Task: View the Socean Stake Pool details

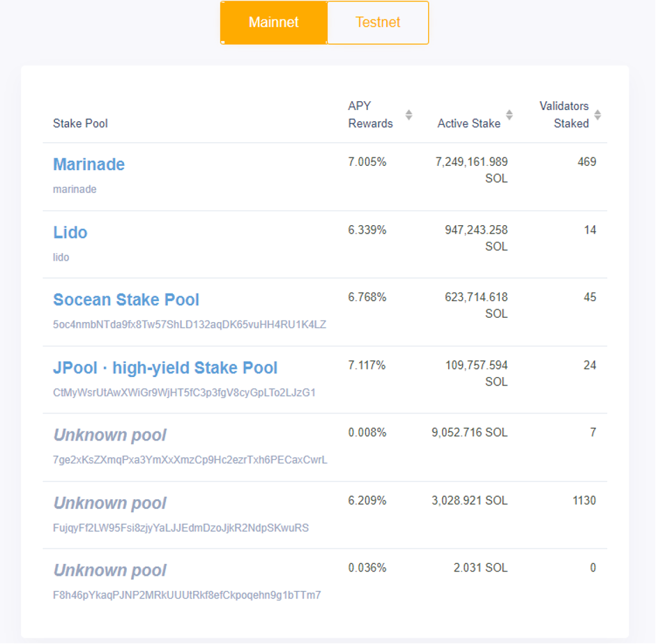Action: [x=125, y=300]
